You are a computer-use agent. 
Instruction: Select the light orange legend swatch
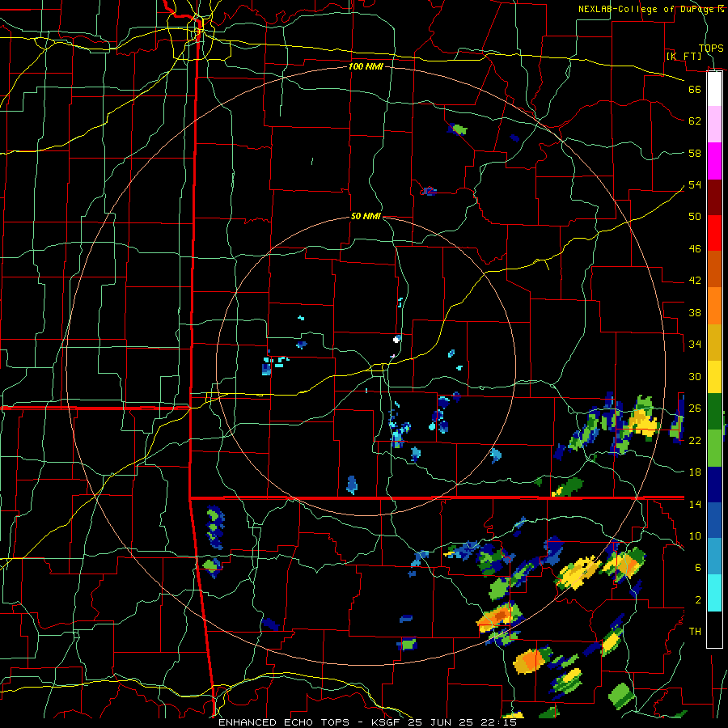point(714,306)
